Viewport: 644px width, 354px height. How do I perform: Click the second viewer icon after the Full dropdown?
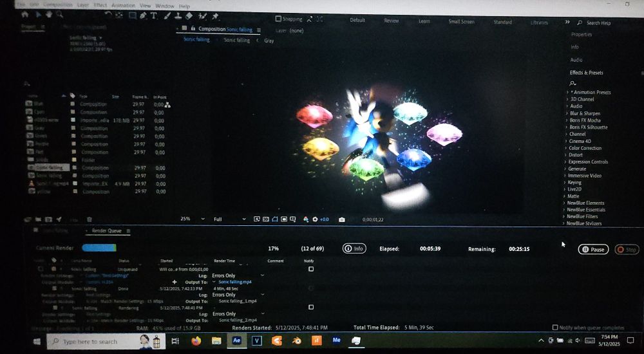266,219
